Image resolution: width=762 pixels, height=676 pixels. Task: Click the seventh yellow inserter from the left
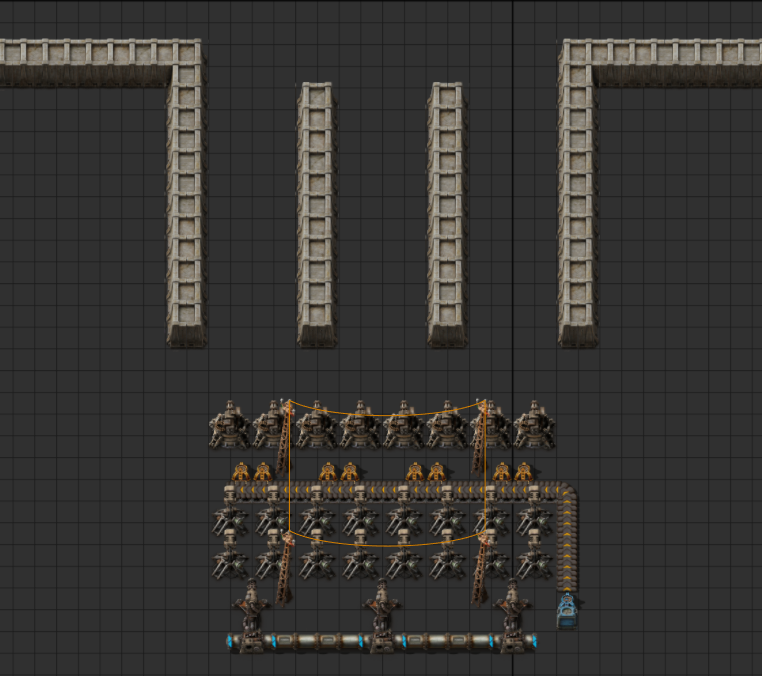[x=502, y=471]
